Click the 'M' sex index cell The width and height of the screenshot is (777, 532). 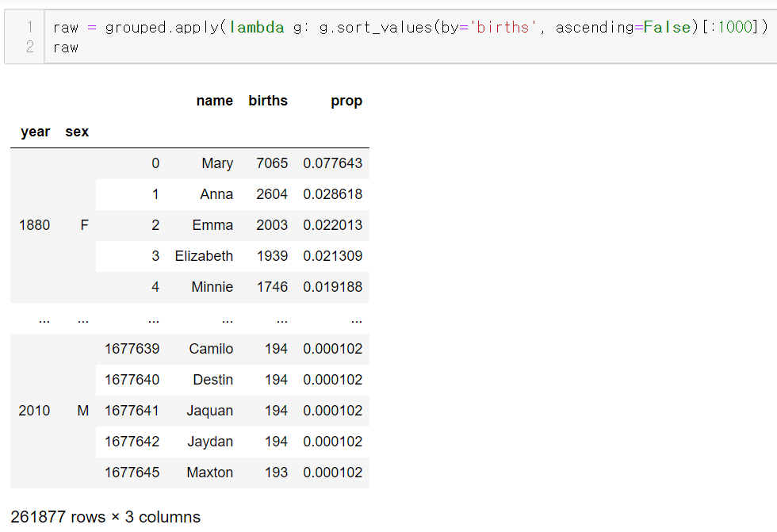tap(82, 411)
